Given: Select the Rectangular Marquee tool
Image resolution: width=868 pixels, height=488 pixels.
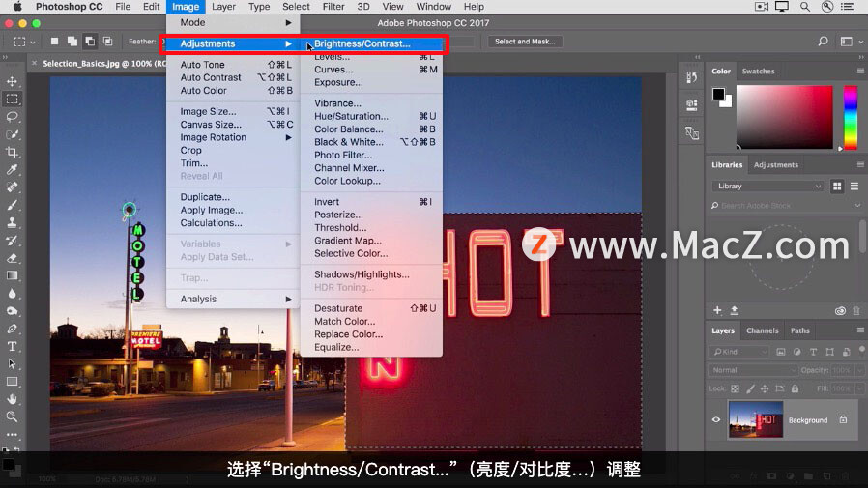Looking at the screenshot, I should click(x=12, y=100).
